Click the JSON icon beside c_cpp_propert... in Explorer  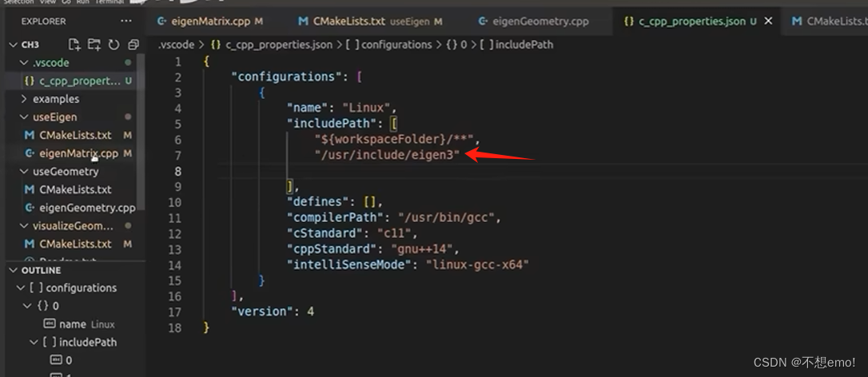30,81
